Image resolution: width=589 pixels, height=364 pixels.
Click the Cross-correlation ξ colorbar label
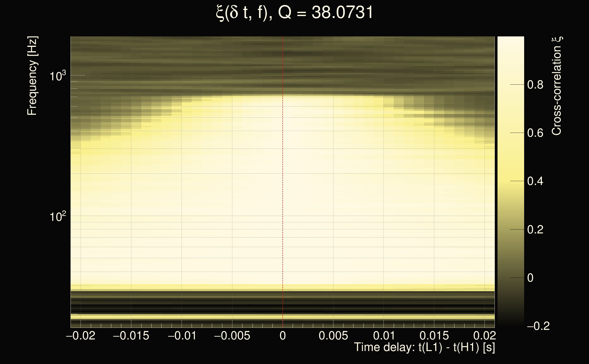557,86
